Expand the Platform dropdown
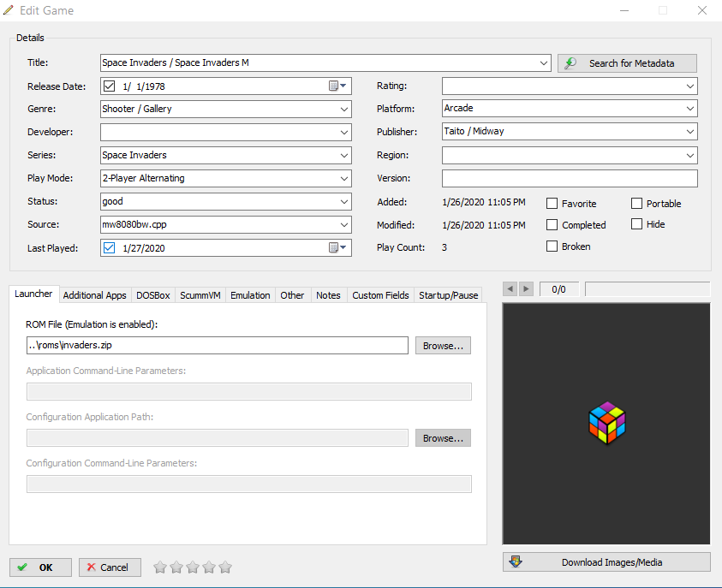722x588 pixels. click(x=689, y=108)
